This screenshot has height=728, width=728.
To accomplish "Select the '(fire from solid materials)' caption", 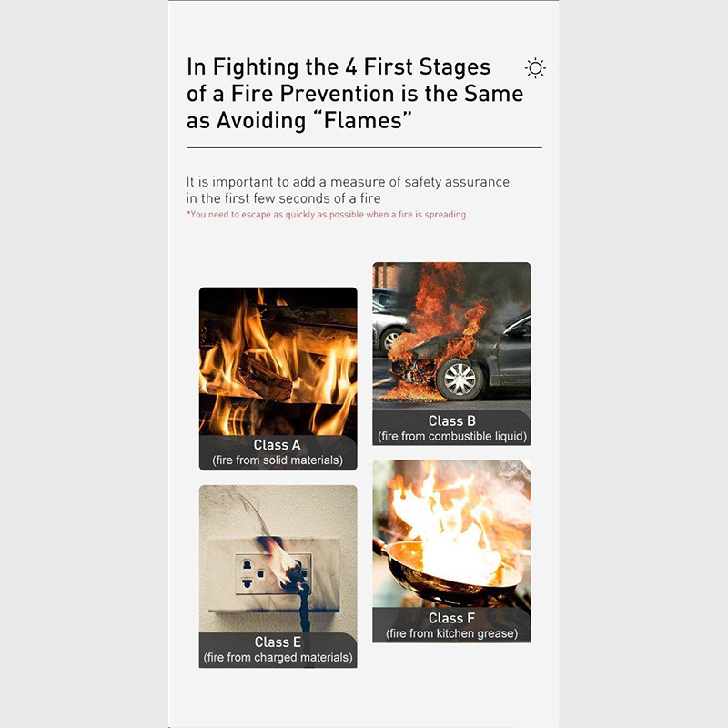I will [278, 460].
